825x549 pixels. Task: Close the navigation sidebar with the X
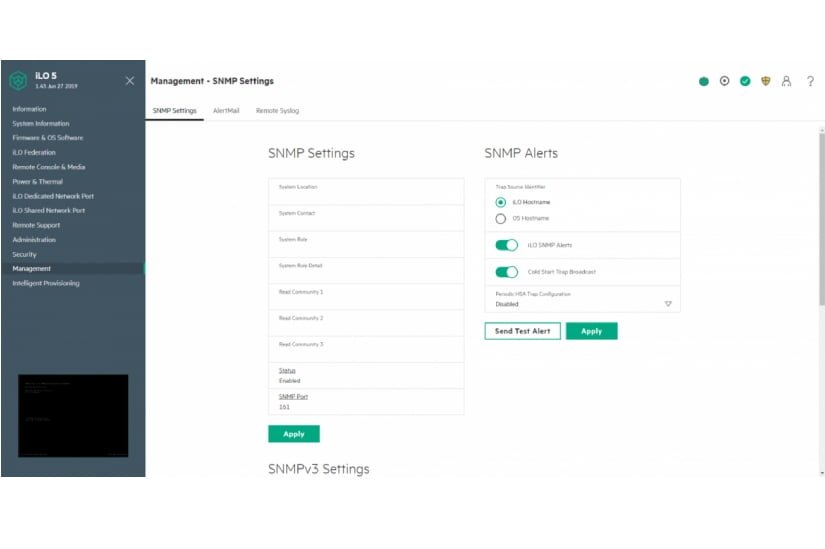pyautogui.click(x=130, y=81)
